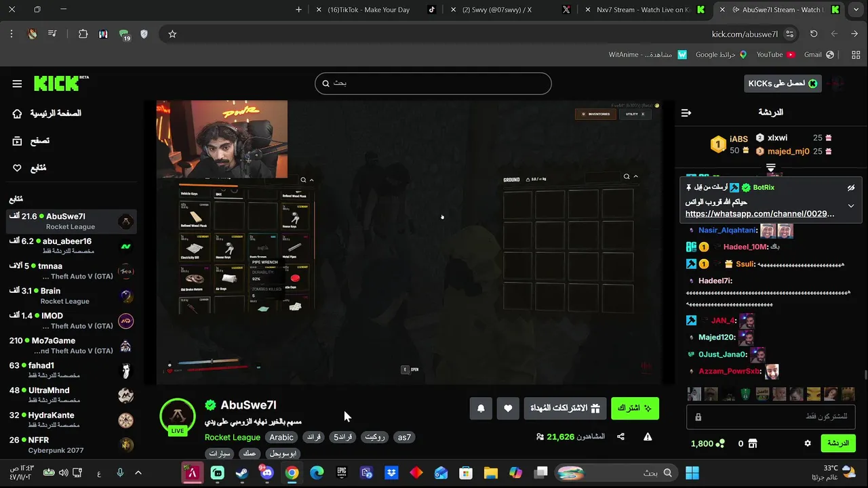868x488 pixels.
Task: Open the Google Maps خرائط bookmark
Action: coord(722,54)
